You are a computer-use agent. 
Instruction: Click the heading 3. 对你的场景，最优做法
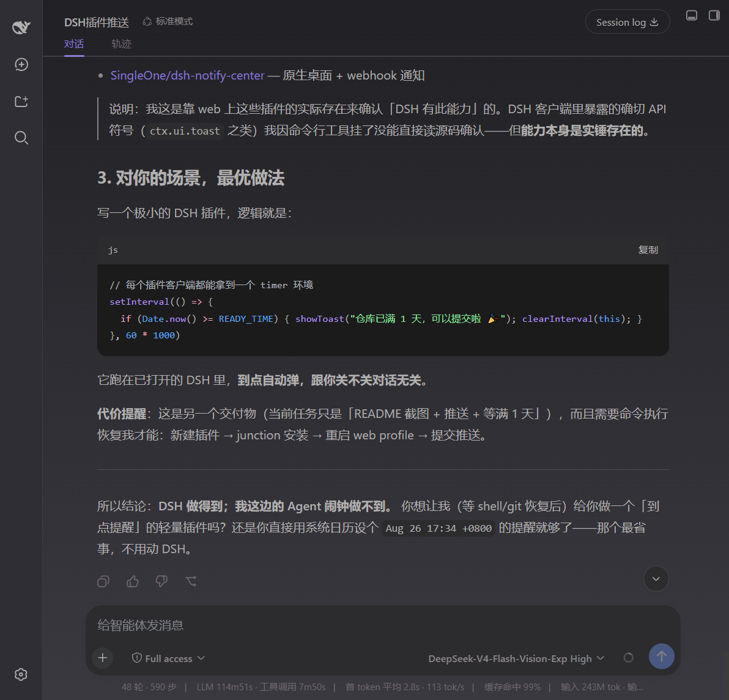[x=191, y=177]
